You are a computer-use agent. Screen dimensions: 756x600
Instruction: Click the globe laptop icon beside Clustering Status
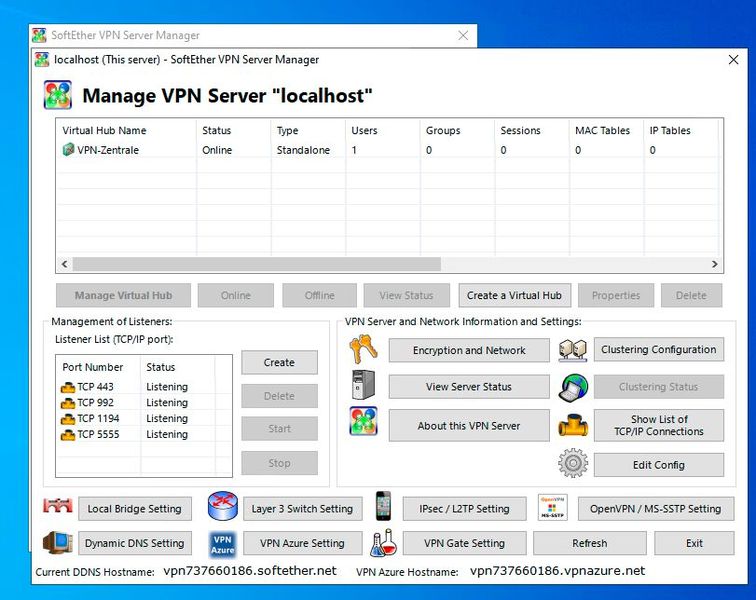coord(573,387)
